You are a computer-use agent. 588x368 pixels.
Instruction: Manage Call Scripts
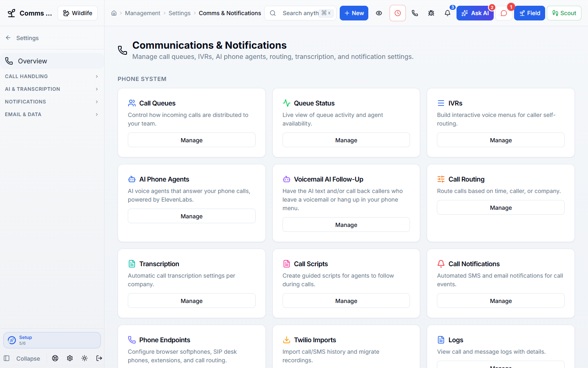[x=346, y=301]
